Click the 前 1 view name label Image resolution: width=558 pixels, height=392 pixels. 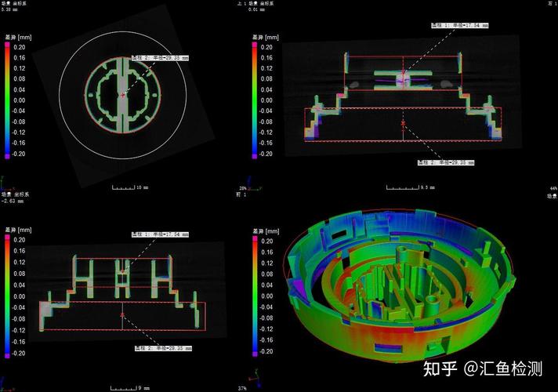click(241, 194)
